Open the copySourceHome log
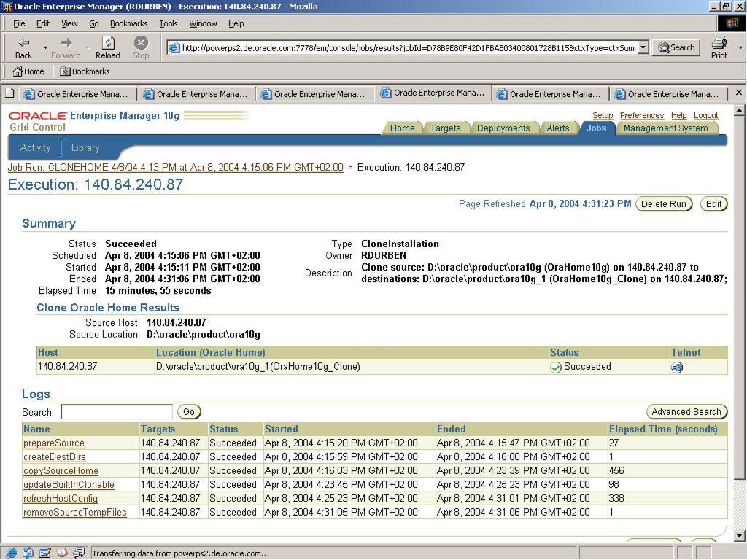 click(x=61, y=470)
